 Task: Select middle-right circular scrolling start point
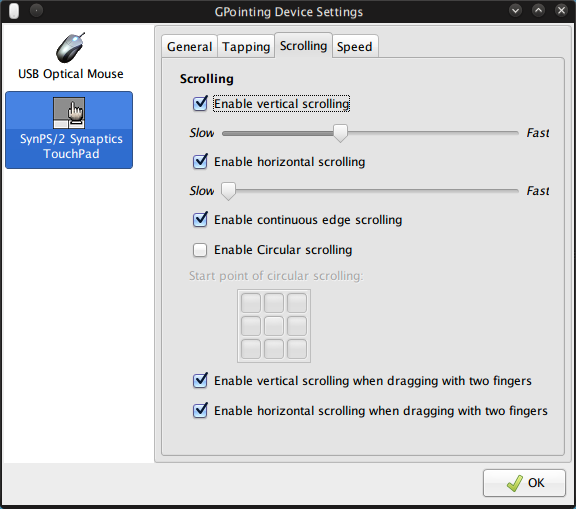click(297, 326)
